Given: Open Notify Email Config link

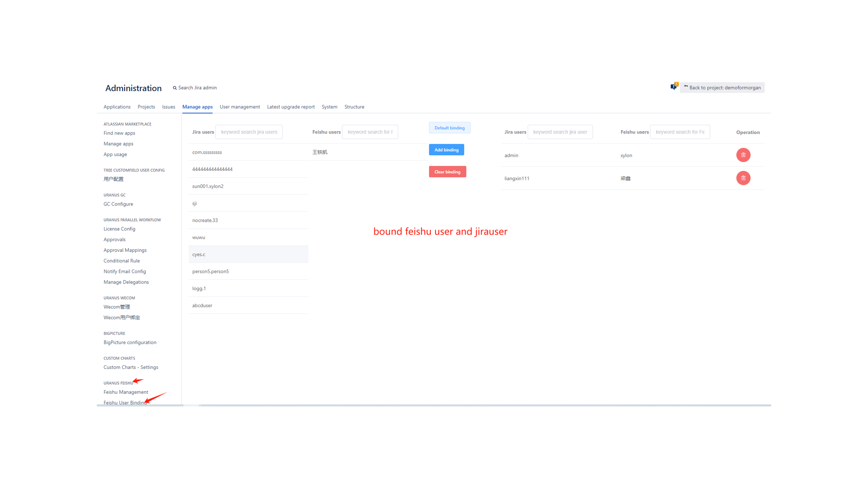Looking at the screenshot, I should 125,271.
